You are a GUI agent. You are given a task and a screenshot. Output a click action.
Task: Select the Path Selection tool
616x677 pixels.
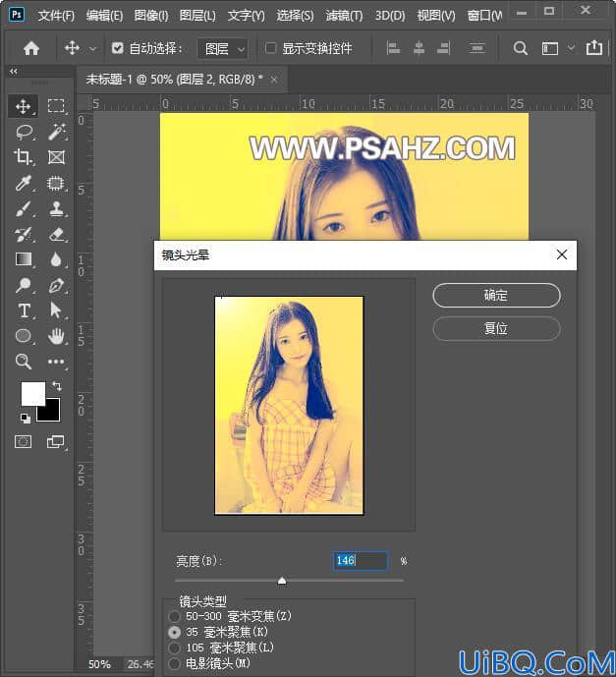tap(56, 310)
